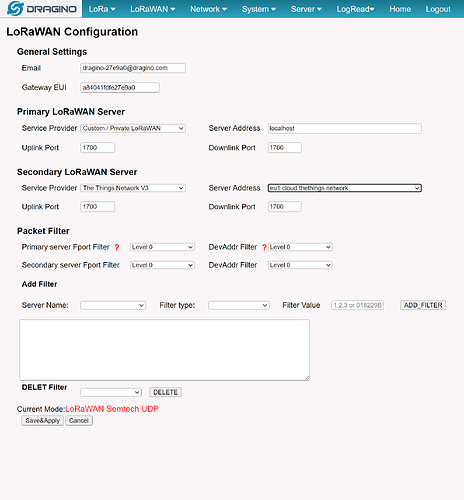The image size is (464, 500).
Task: Click the Dragino logo
Action: point(42,9)
